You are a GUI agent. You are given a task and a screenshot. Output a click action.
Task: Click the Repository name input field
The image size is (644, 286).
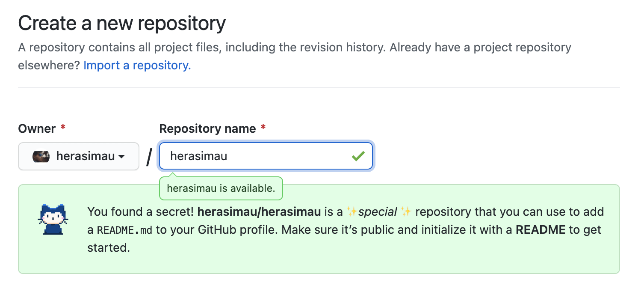pyautogui.click(x=266, y=156)
